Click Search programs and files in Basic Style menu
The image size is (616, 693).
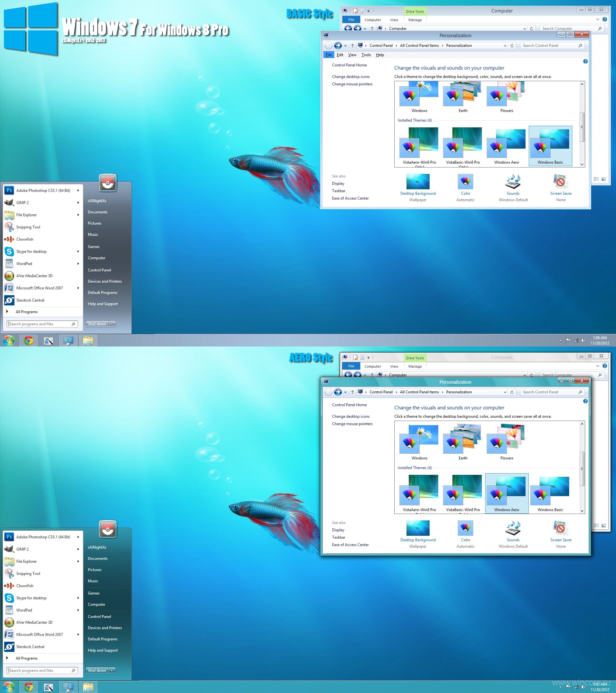[42, 324]
